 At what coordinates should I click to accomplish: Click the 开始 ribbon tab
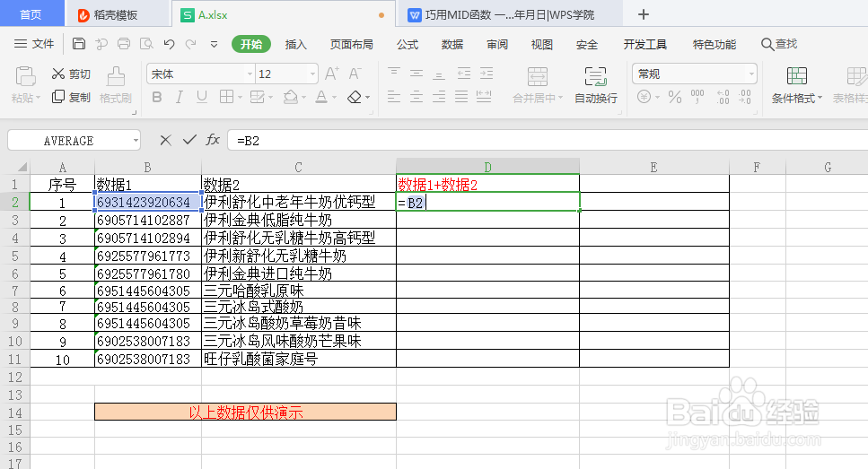coord(251,44)
